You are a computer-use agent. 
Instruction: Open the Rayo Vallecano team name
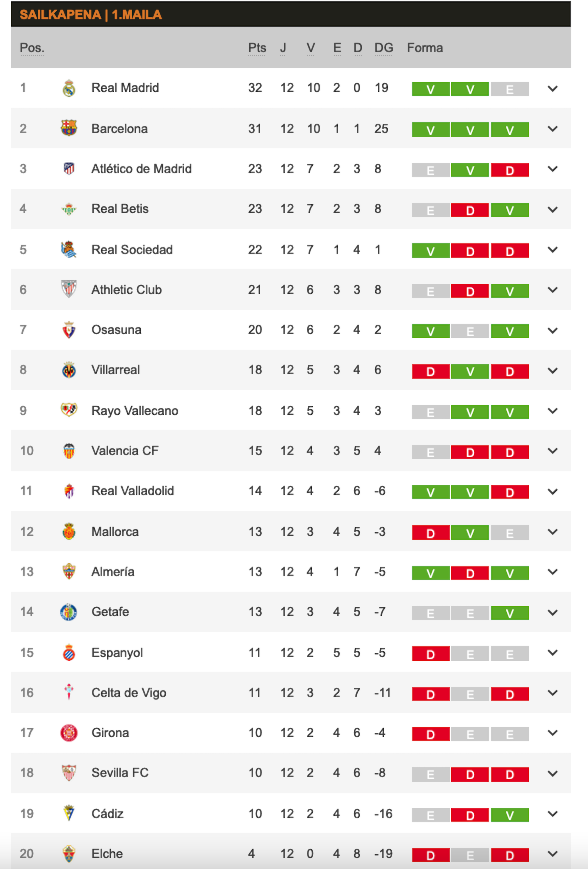tap(135, 411)
